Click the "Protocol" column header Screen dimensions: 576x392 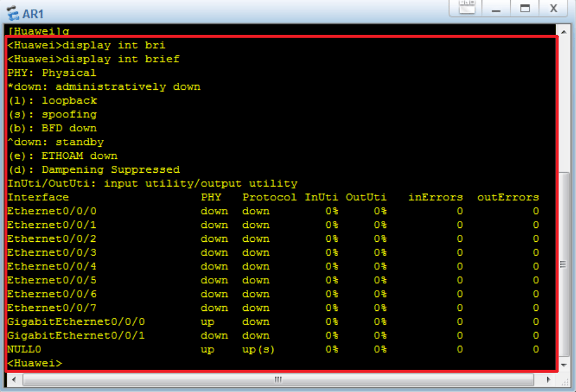(x=270, y=197)
